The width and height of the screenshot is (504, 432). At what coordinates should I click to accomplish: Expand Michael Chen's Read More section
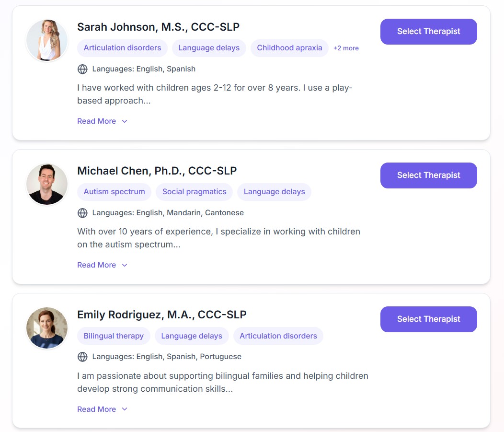click(x=102, y=265)
